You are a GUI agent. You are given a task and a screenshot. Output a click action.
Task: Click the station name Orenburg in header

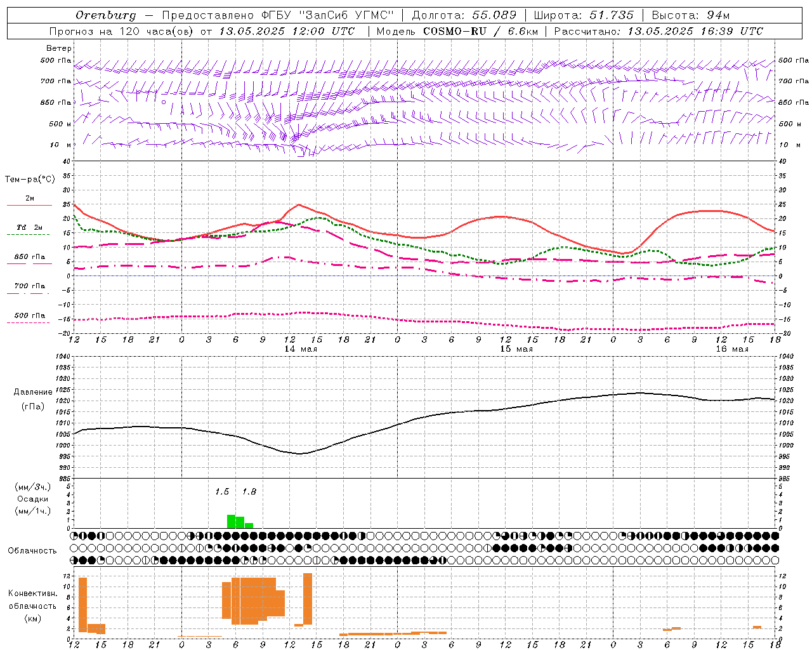[106, 15]
